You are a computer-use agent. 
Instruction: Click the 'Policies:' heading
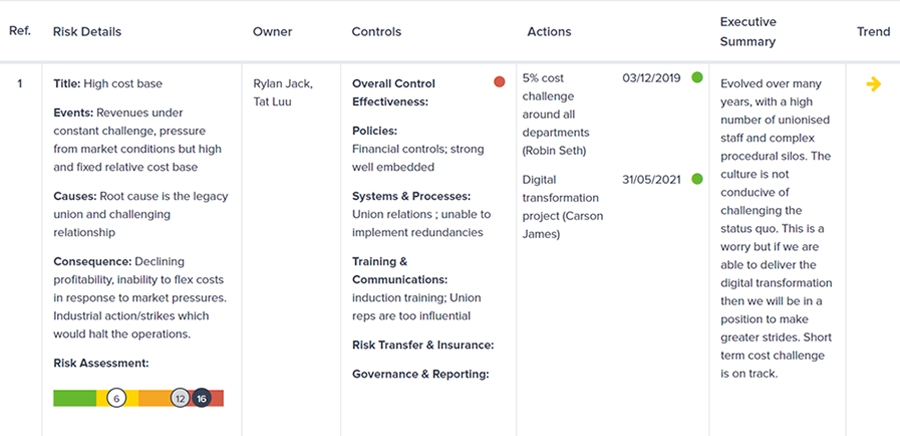click(376, 131)
